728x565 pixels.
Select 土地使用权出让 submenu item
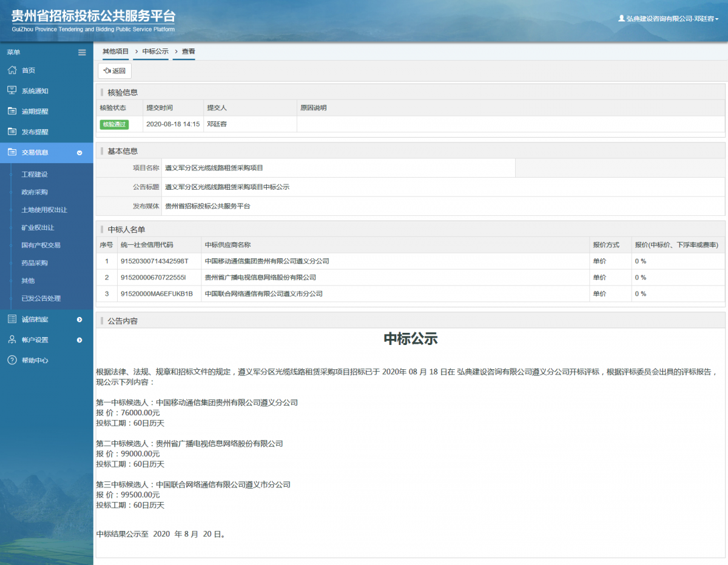[44, 210]
